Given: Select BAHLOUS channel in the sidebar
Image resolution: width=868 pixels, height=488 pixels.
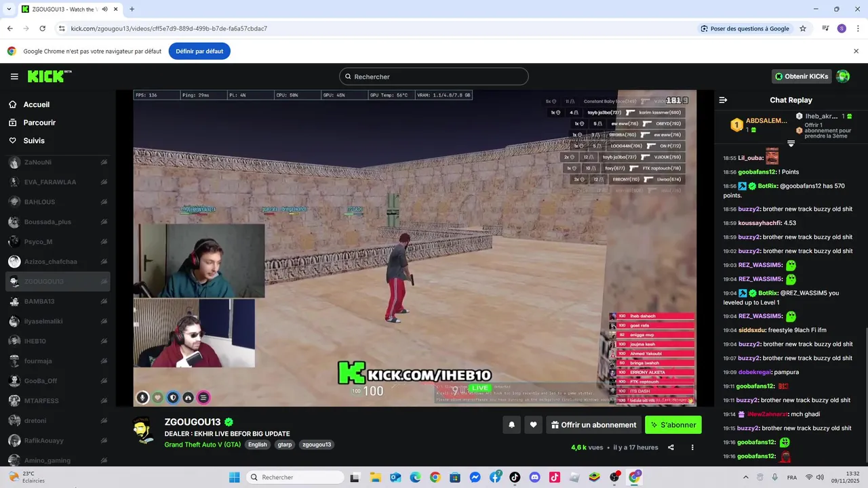Looking at the screenshot, I should pyautogui.click(x=58, y=202).
